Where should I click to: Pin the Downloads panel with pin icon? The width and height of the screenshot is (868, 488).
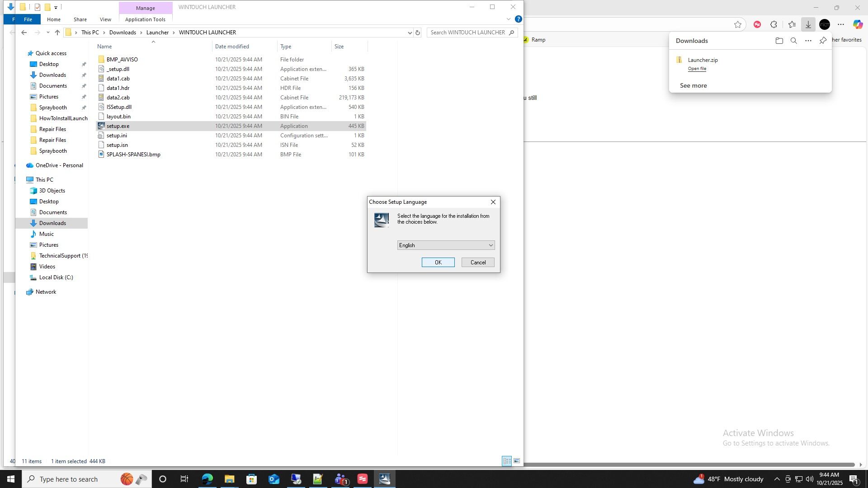coord(823,41)
